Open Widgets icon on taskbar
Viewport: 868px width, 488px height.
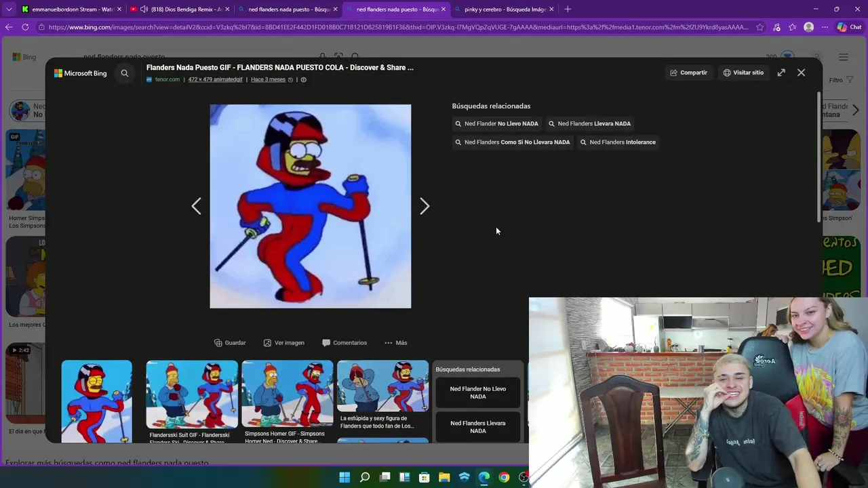[x=404, y=477]
